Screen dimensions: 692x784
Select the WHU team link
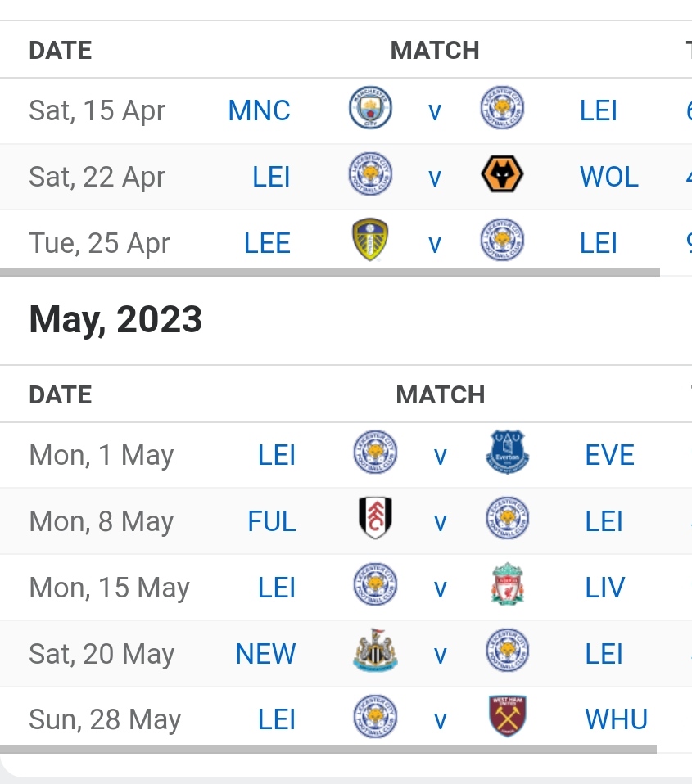616,719
